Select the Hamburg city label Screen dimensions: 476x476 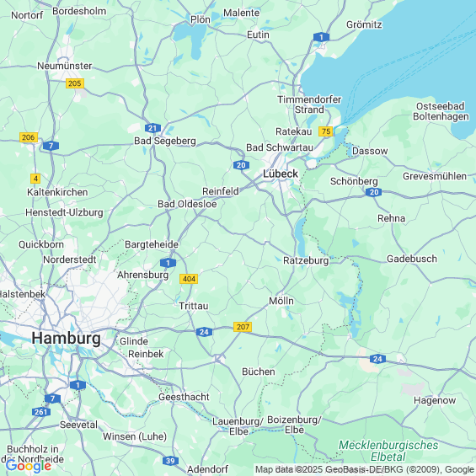pos(67,338)
